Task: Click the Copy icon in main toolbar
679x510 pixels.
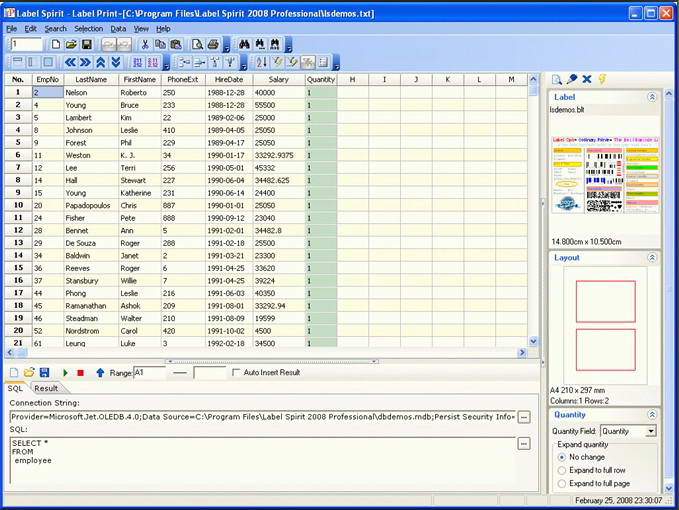Action: (x=160, y=44)
